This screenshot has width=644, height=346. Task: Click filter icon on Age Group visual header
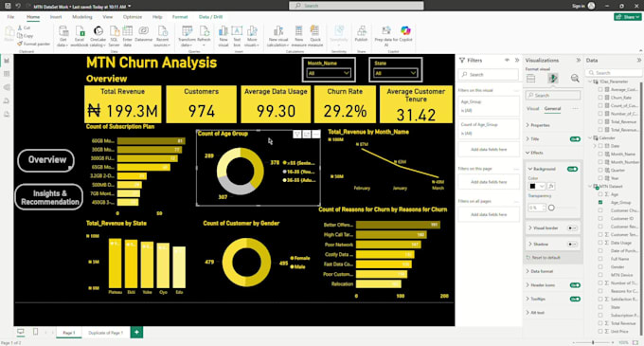point(297,135)
